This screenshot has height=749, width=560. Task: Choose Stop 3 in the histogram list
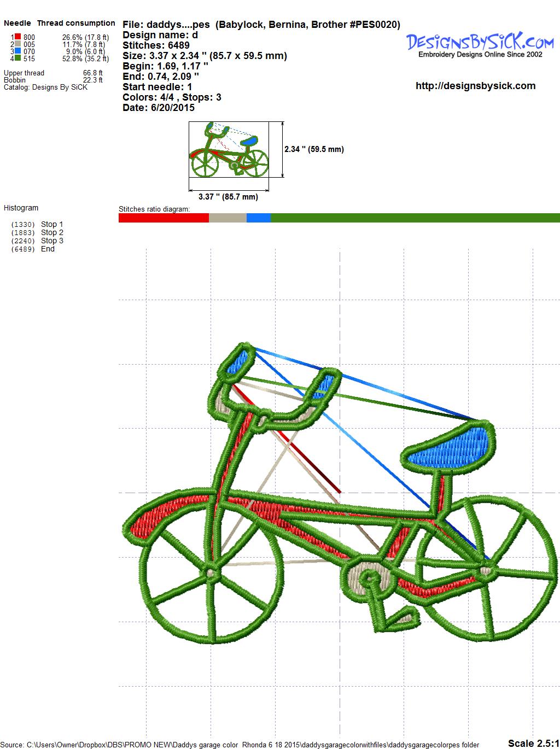click(51, 241)
